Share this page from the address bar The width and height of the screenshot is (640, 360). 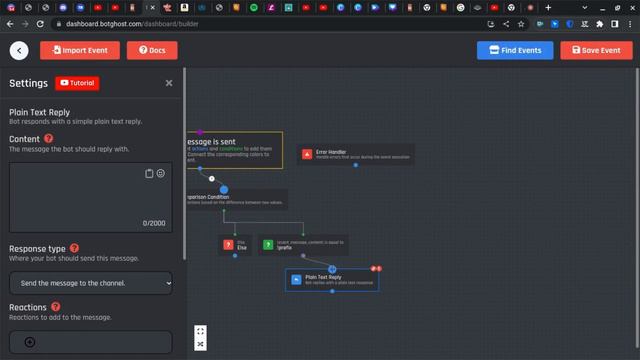click(x=506, y=24)
